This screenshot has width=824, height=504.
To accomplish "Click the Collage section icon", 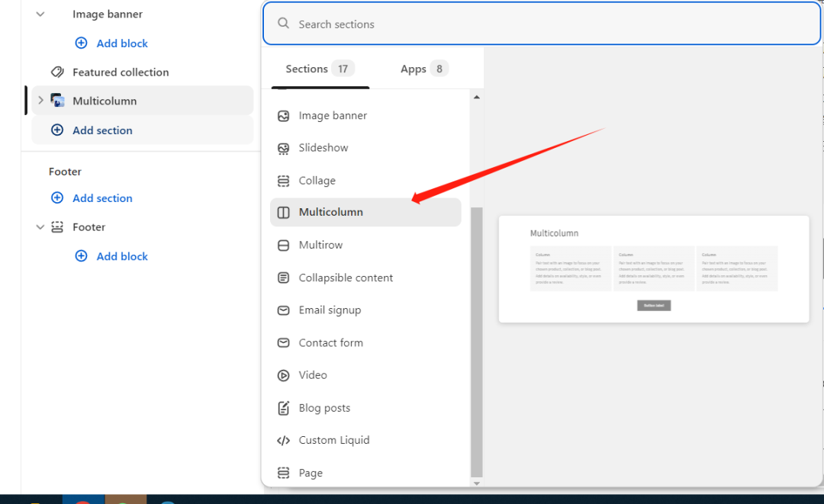I will 283,181.
